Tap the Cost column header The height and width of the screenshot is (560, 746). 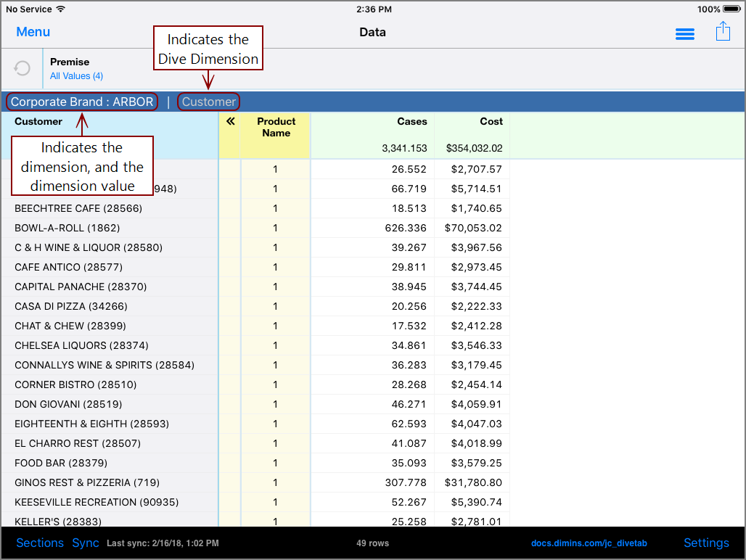pyautogui.click(x=491, y=122)
